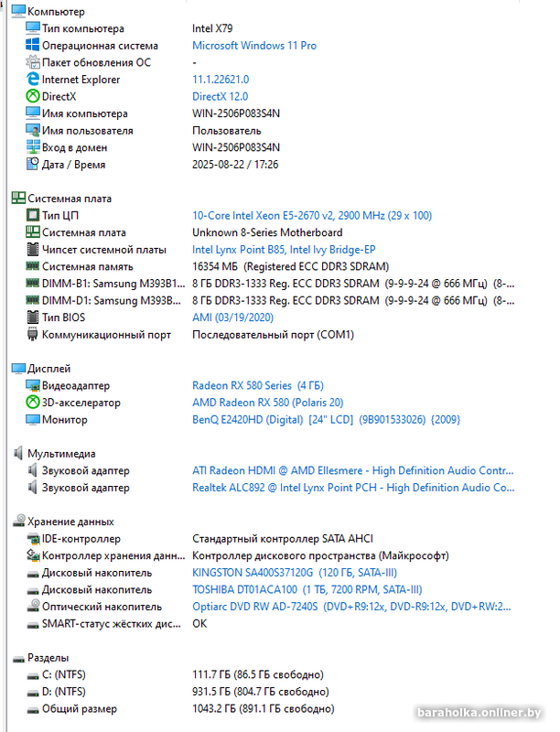Click the 2025-08-22 / 17:26 value

tap(235, 165)
